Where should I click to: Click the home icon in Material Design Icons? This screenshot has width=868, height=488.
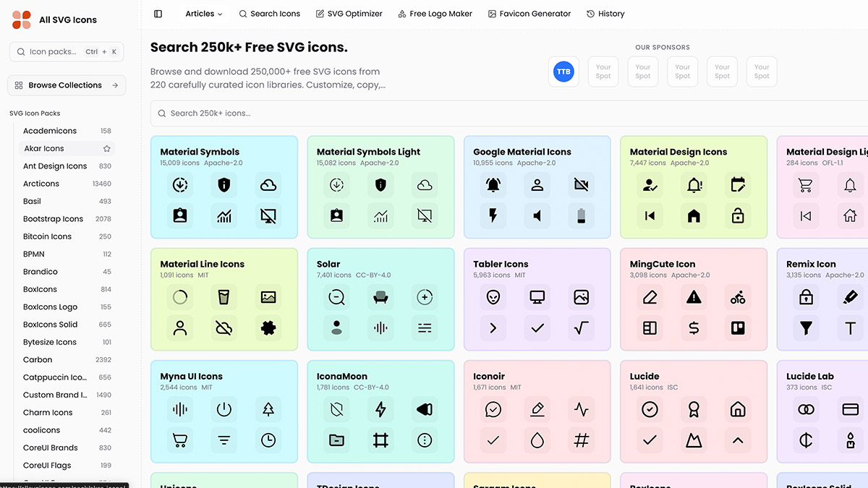694,215
